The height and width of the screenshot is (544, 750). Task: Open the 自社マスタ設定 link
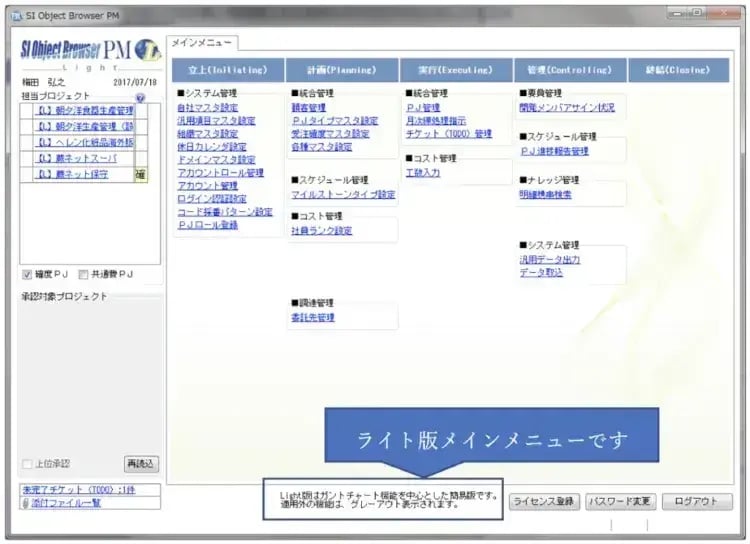[x=208, y=107]
